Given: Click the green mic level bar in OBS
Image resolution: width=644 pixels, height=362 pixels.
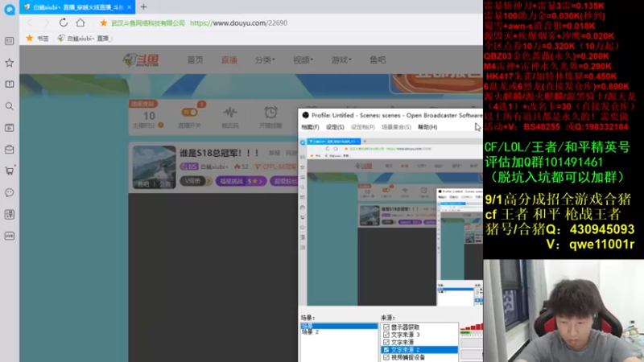Looking at the screenshot, I should pyautogui.click(x=466, y=333).
